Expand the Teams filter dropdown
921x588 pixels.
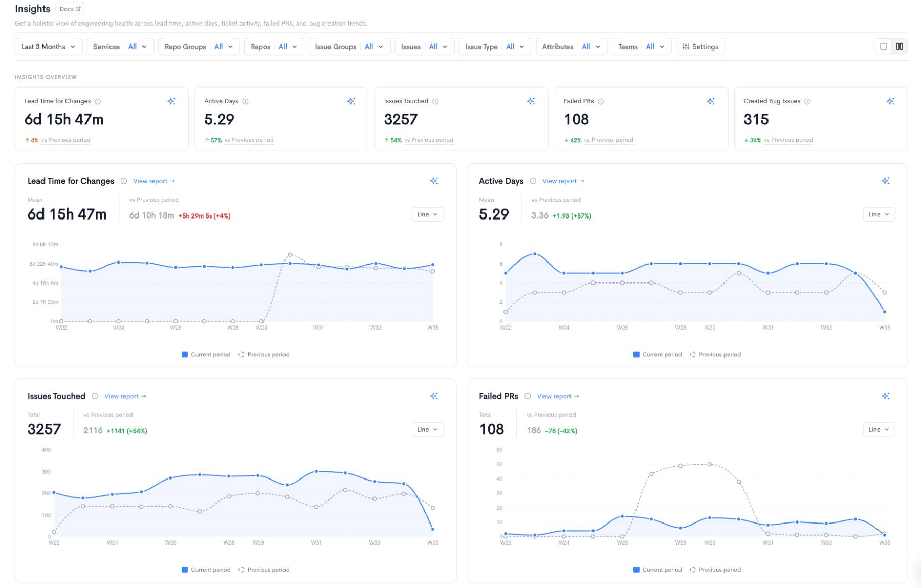coord(642,47)
